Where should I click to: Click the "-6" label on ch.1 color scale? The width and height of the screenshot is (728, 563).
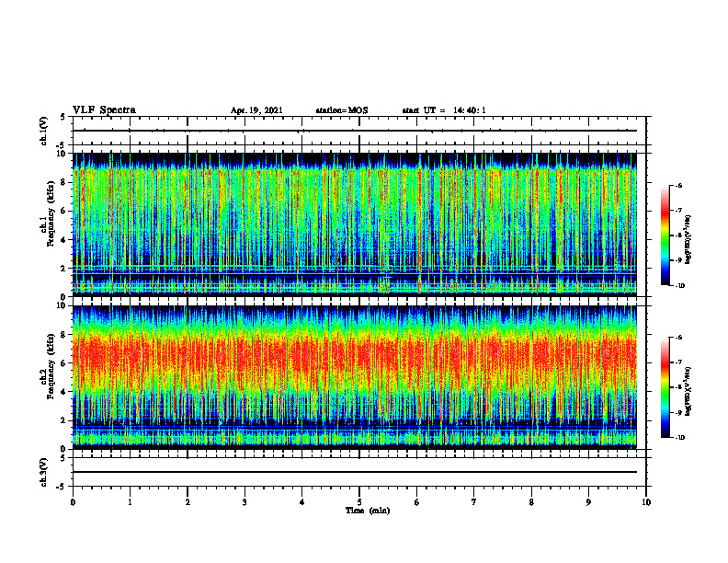678,185
